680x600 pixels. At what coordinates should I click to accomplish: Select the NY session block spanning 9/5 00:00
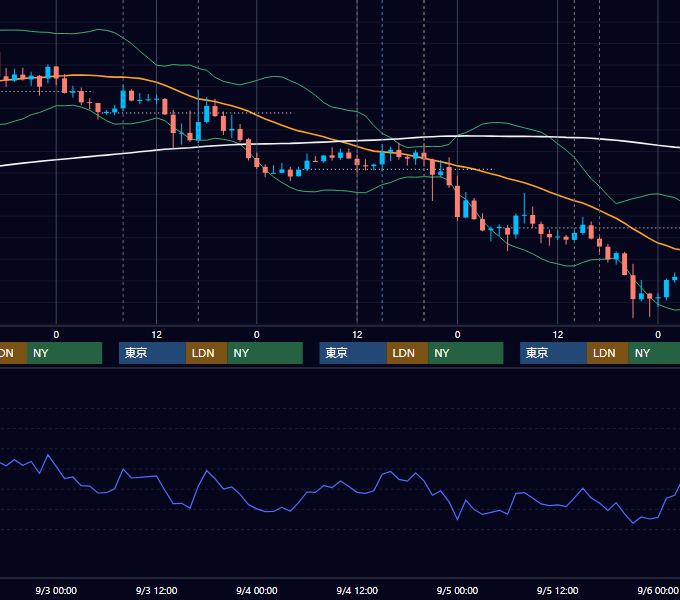tap(466, 353)
